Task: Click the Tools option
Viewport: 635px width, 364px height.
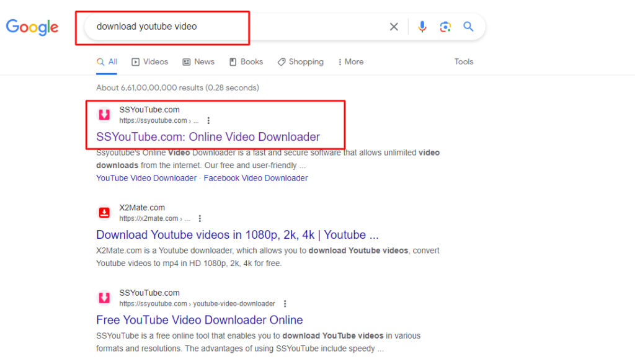Action: [464, 61]
